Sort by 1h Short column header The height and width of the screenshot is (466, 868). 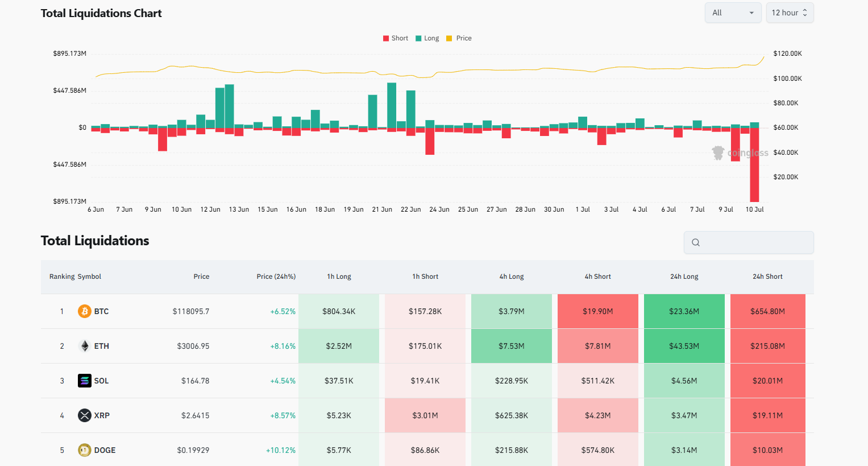pyautogui.click(x=425, y=277)
